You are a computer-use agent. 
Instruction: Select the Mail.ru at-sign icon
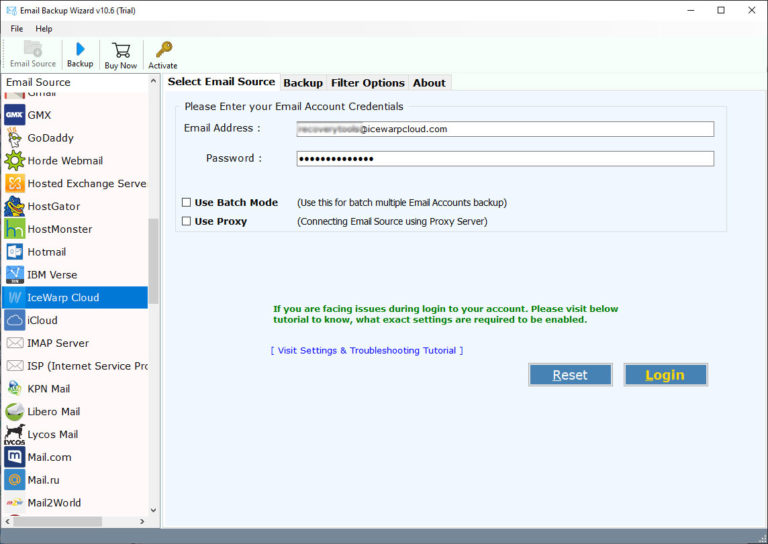tap(15, 480)
